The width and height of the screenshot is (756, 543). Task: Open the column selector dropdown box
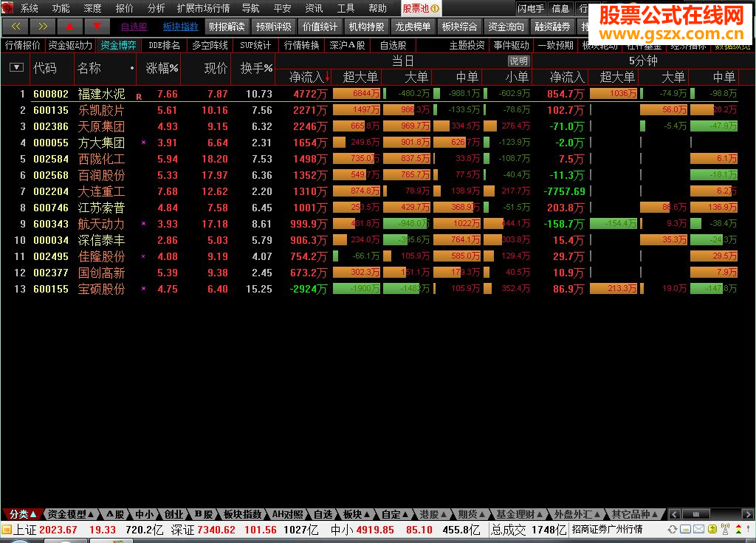point(16,67)
